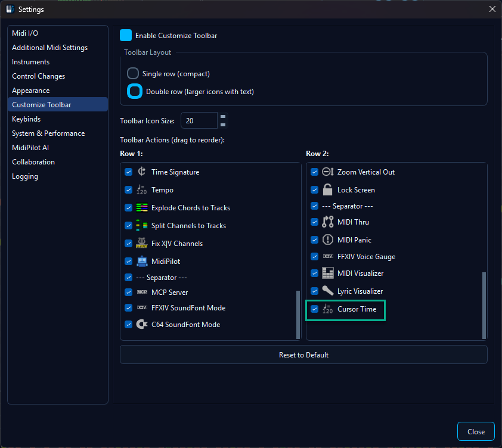This screenshot has width=502, height=448.
Task: Click the FFXIV SoundFont Mode icon
Action: (x=142, y=307)
